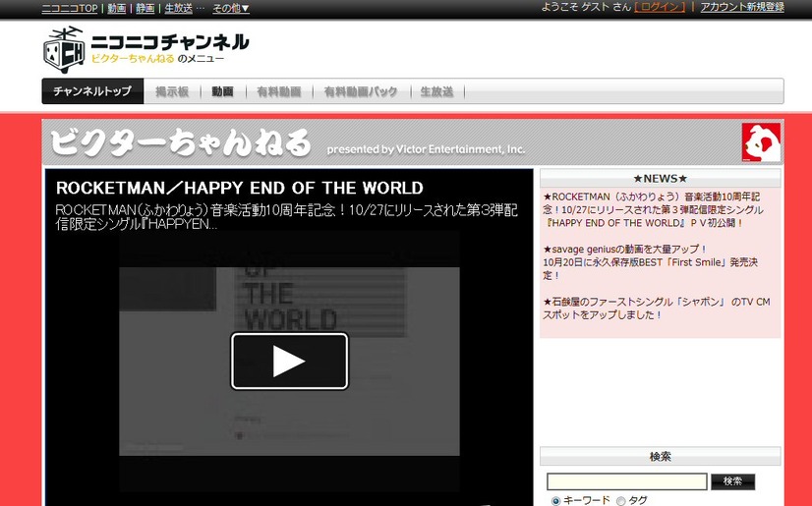Select the 掲示板 tab

tap(172, 91)
